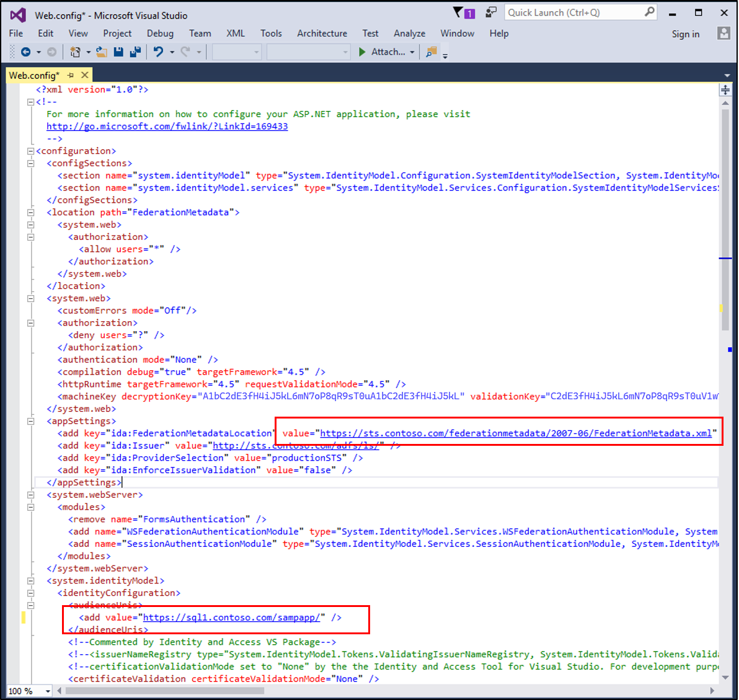Click the scroll down arrow
This screenshot has height=700, width=739.
coord(725,678)
